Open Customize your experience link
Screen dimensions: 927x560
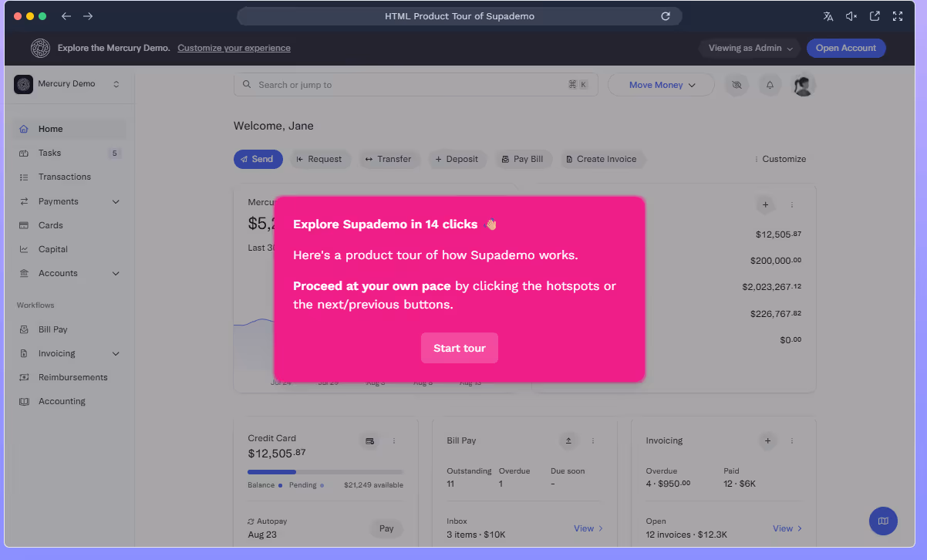pos(234,48)
